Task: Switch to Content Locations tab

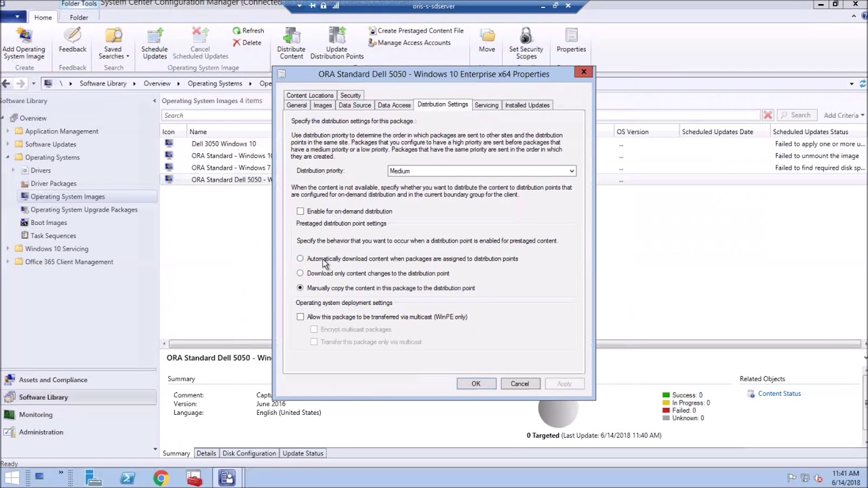Action: (310, 96)
